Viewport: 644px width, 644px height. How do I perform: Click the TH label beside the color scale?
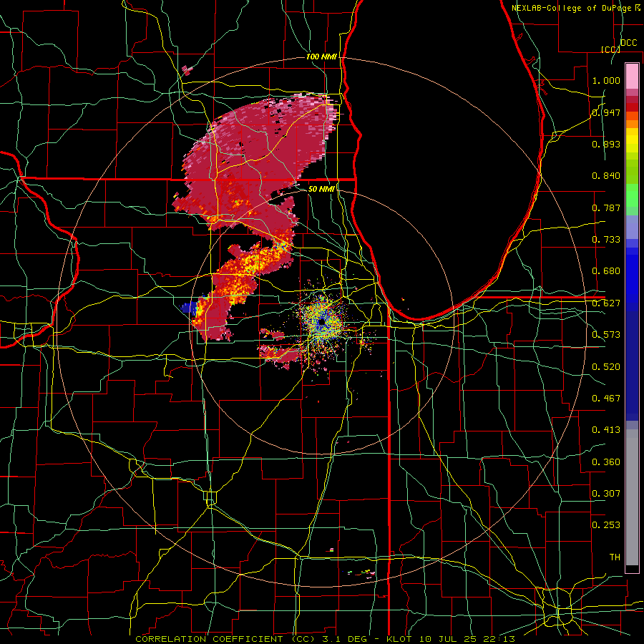pos(615,557)
